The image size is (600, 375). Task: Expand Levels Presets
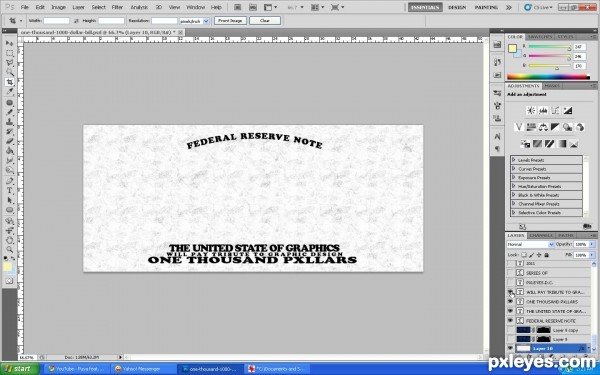coord(514,160)
